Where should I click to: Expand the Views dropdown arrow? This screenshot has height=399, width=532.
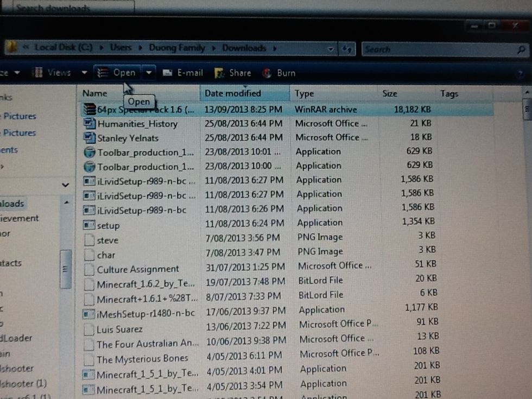click(x=84, y=72)
